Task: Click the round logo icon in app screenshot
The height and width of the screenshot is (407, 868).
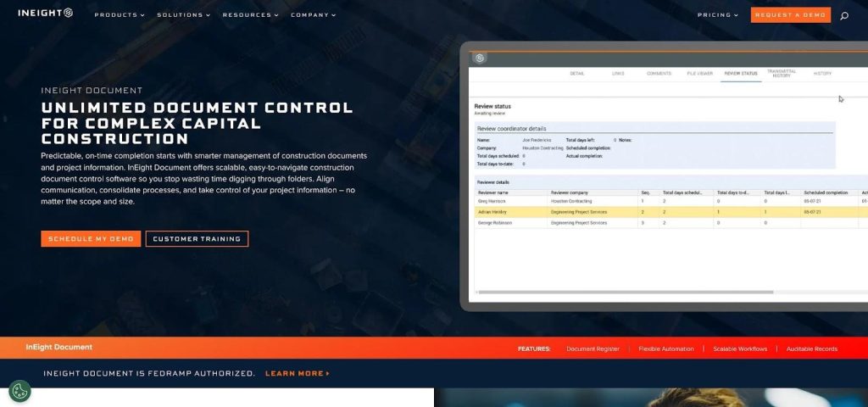Action: click(x=480, y=59)
